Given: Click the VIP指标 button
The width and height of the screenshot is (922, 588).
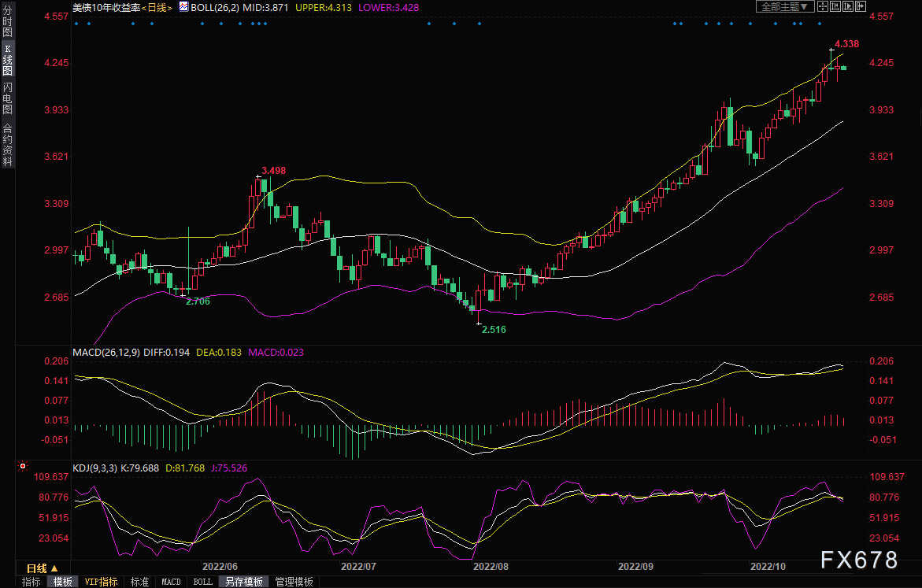Looking at the screenshot, I should (x=101, y=582).
